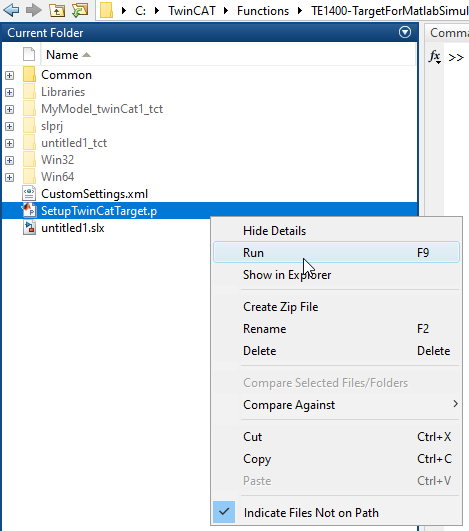Viewport: 469px width, 531px height.
Task: Select the Libraries folder name
Action: [x=63, y=92]
